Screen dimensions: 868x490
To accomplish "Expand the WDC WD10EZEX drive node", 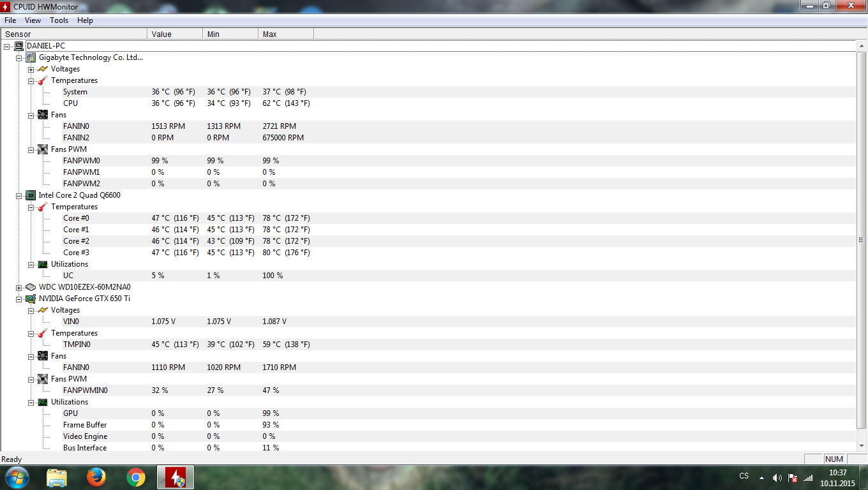I will click(x=19, y=287).
